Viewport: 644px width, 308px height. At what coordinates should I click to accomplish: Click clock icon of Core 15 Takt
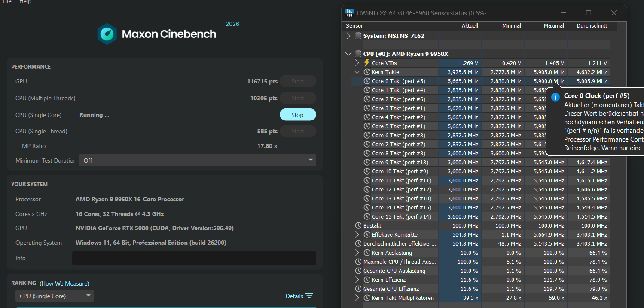point(367,216)
